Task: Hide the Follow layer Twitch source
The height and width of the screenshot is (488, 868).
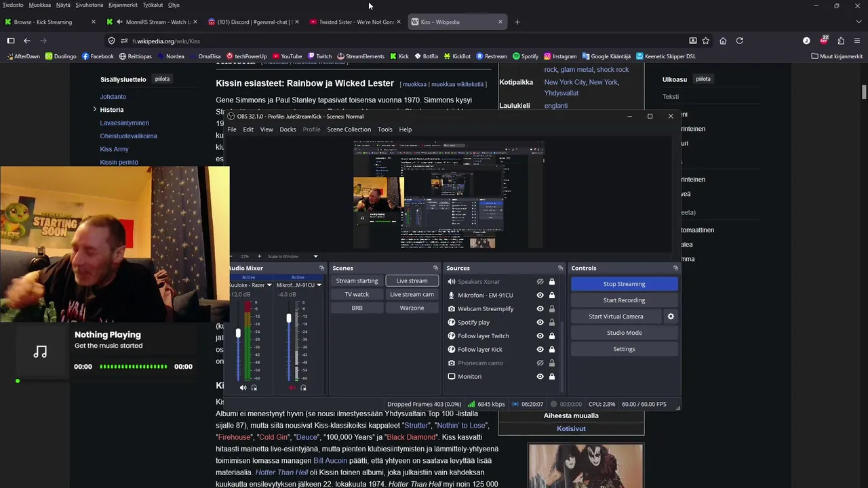Action: click(x=540, y=336)
